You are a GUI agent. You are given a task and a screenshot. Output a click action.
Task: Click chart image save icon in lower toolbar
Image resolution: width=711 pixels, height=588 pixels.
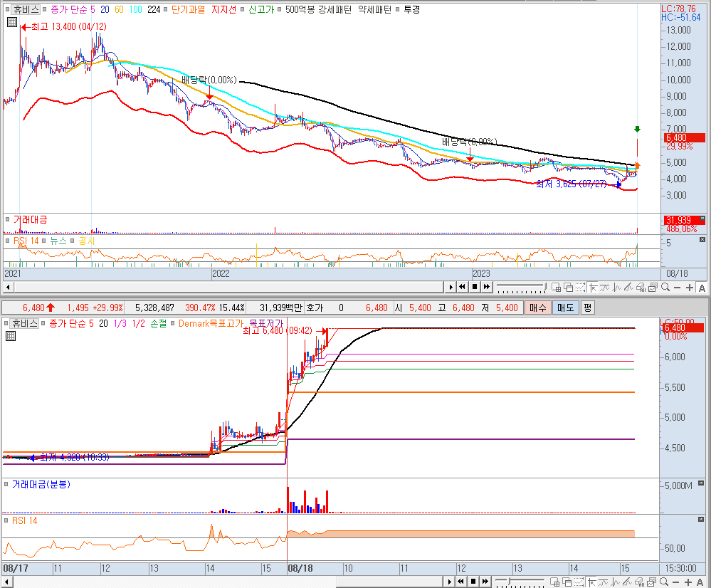click(x=652, y=582)
